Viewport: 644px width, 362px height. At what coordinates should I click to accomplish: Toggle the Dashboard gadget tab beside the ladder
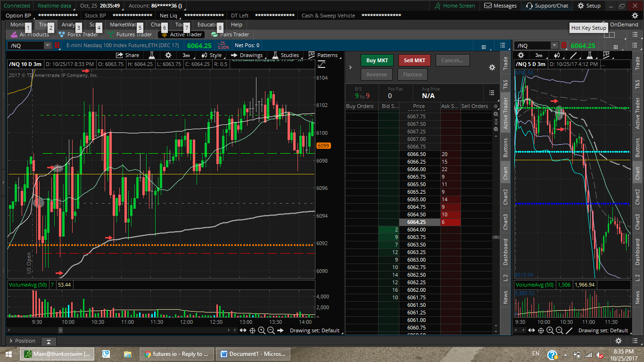click(x=505, y=252)
